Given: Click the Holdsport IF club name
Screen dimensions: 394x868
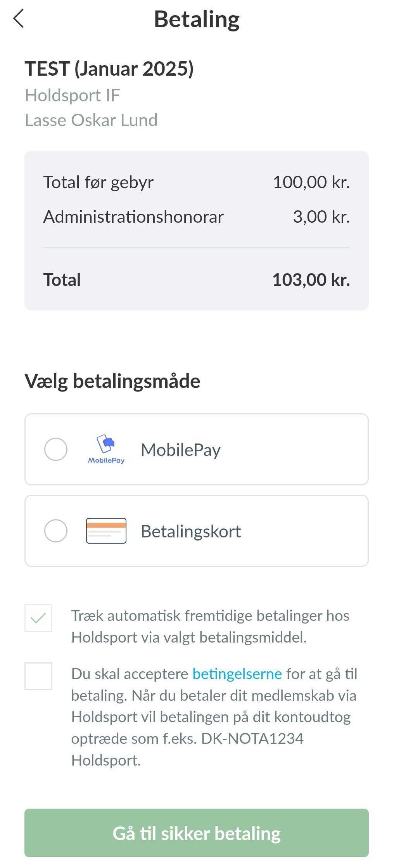Looking at the screenshot, I should click(73, 95).
